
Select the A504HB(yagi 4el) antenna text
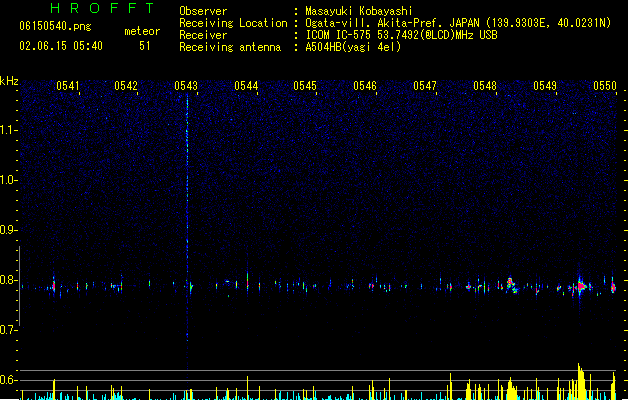(x=353, y=47)
